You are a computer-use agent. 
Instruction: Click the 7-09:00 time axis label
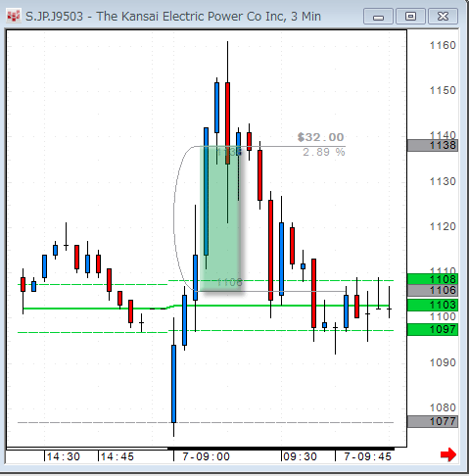[x=206, y=456]
